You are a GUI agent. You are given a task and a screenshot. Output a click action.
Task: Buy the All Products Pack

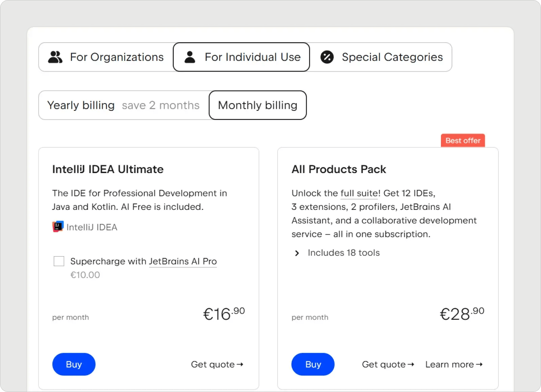tap(313, 364)
